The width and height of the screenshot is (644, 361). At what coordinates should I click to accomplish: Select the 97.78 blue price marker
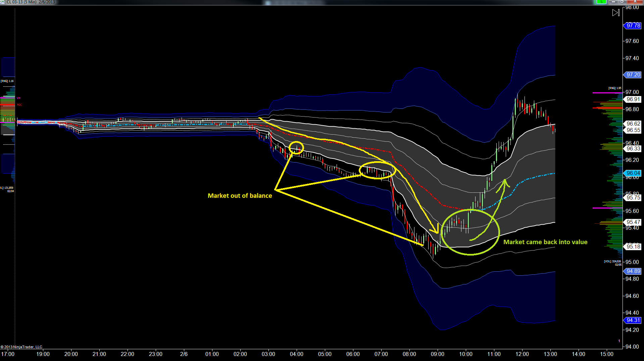633,26
